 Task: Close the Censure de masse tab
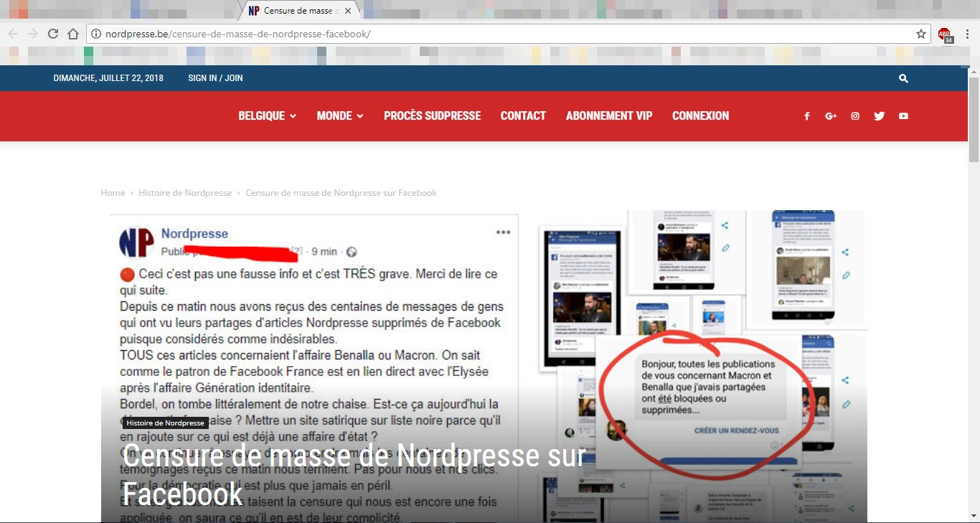click(x=348, y=11)
